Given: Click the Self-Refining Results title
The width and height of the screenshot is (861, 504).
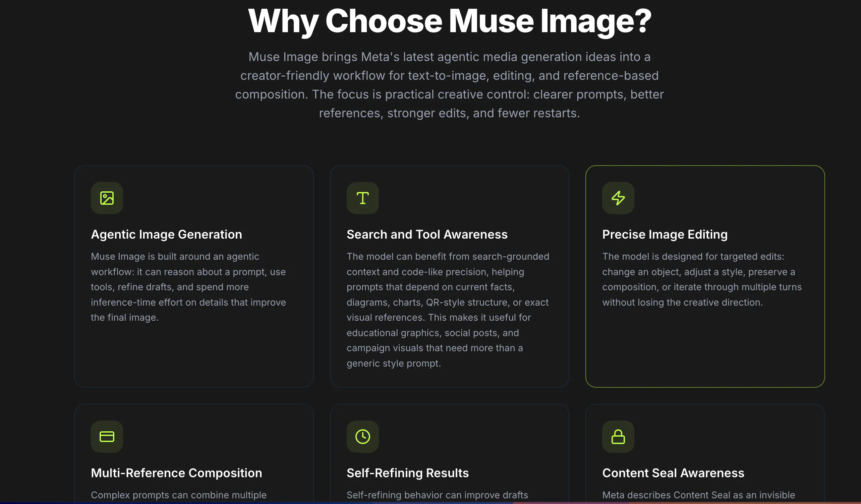Looking at the screenshot, I should tap(408, 473).
